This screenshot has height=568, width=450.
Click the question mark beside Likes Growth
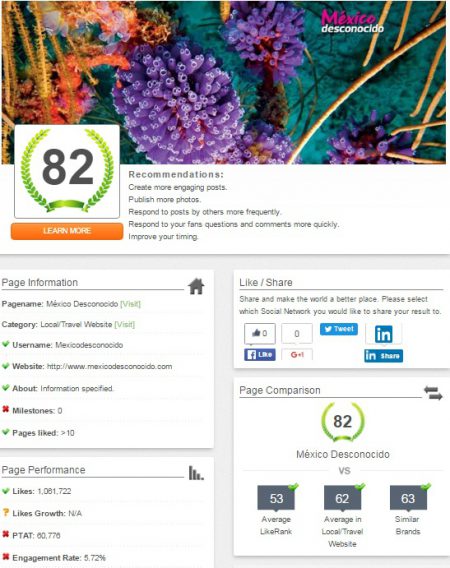[5, 513]
